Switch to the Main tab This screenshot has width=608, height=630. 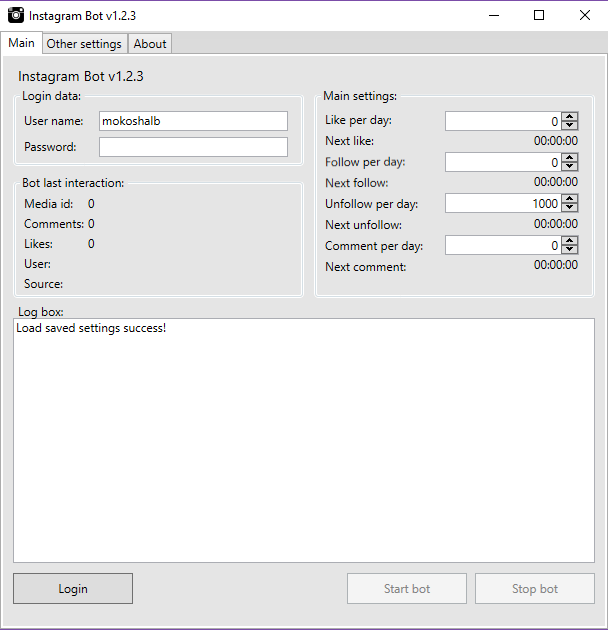21,43
